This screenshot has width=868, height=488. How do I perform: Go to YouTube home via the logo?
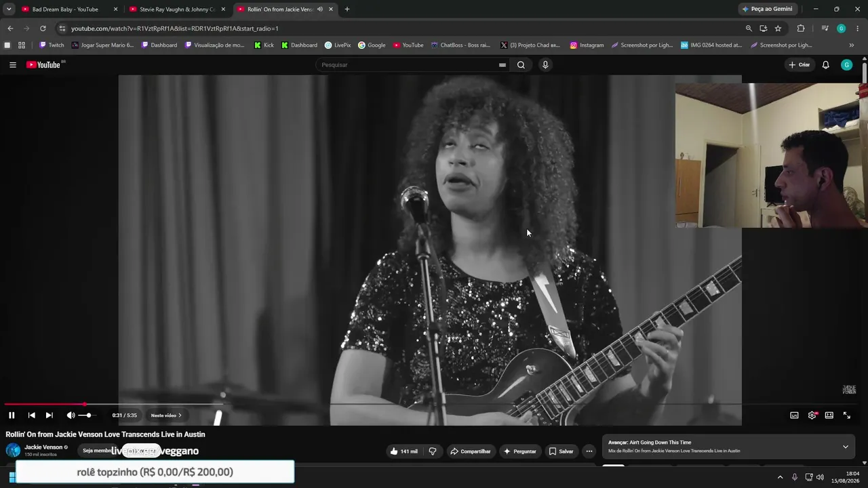coord(45,65)
